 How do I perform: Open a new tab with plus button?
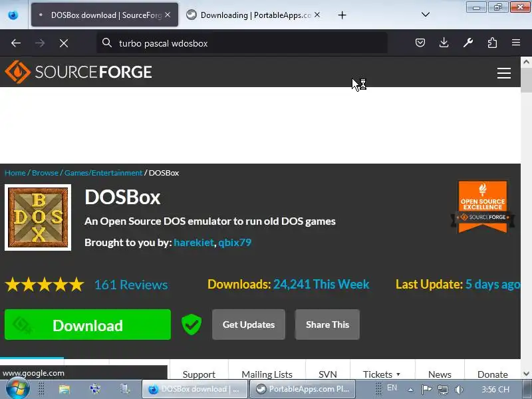click(x=342, y=15)
